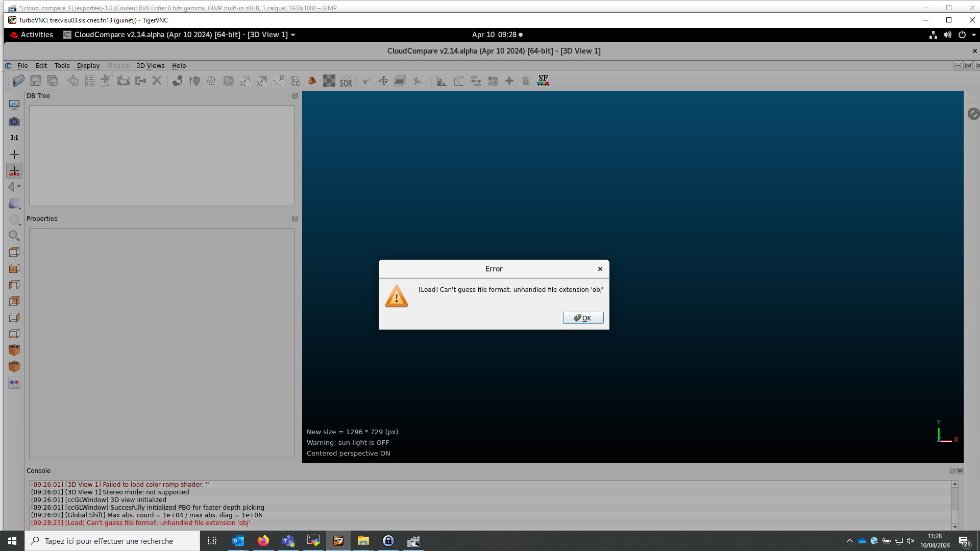Expand the CloudCompare window title dropdown arrow
Screen dimensions: 980x551
(293, 35)
